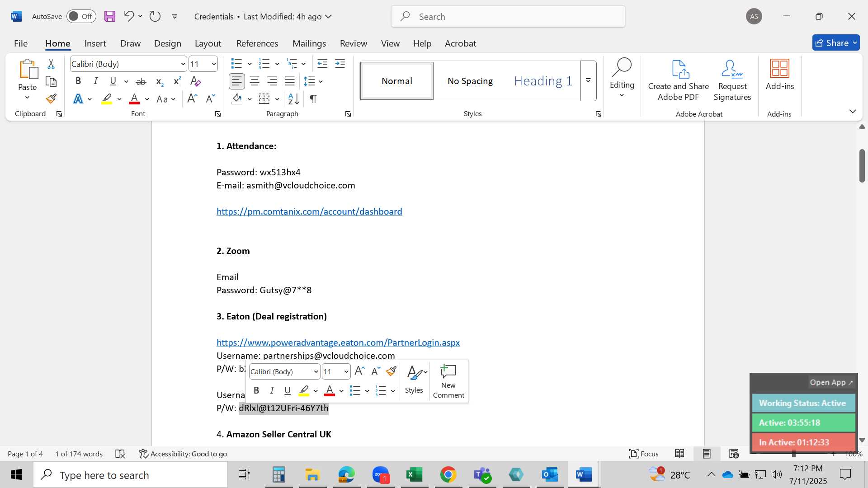Open the File tab
868x488 pixels.
pyautogui.click(x=21, y=43)
